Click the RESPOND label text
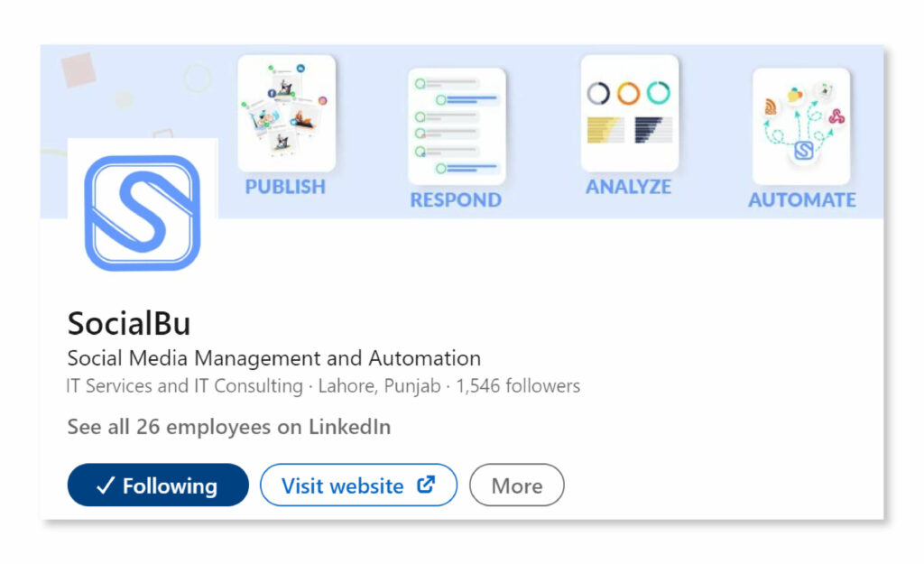Screen dimensions: 924x564 point(456,199)
